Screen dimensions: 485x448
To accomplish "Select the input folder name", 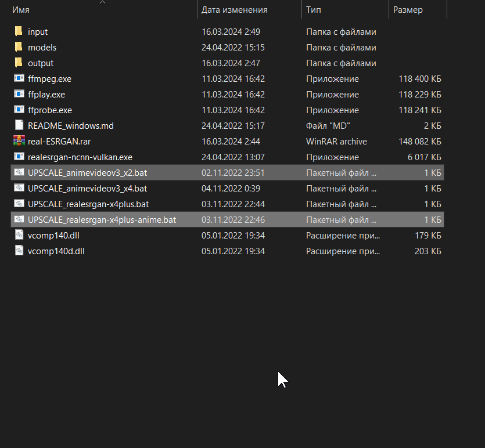I will [x=38, y=32].
